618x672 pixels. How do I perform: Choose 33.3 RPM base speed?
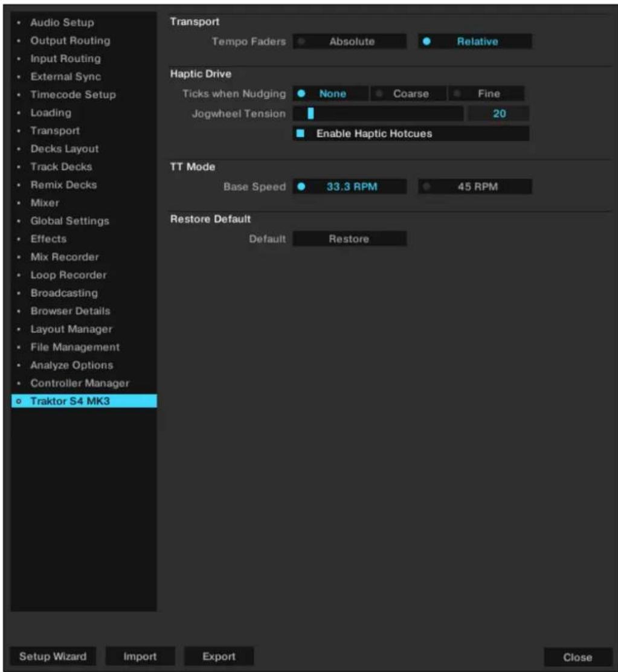[349, 187]
